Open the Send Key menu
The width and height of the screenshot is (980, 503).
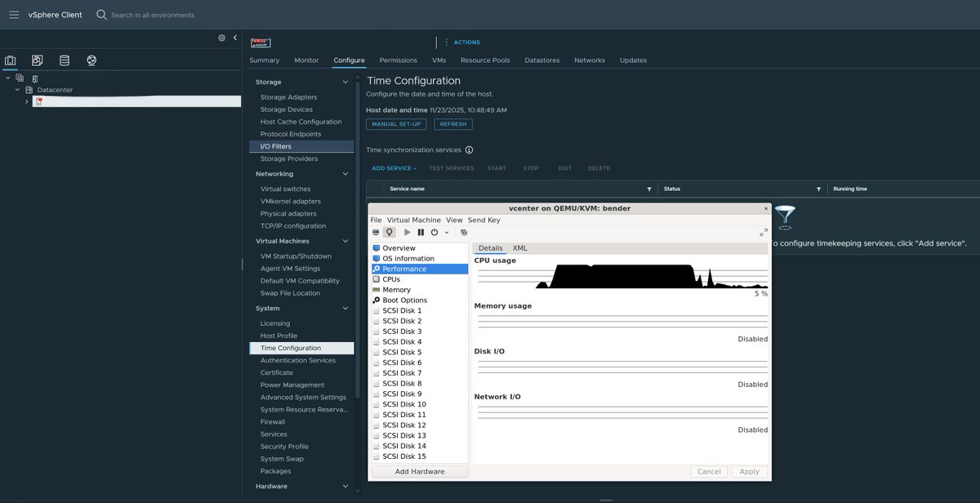click(484, 220)
